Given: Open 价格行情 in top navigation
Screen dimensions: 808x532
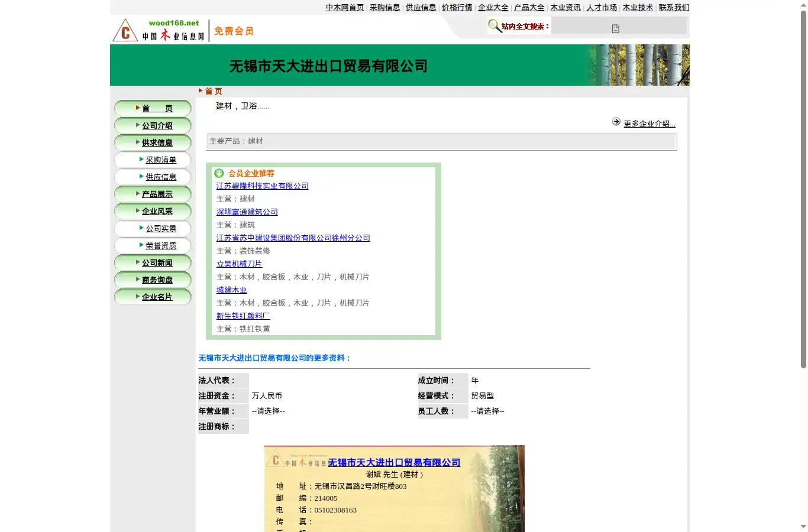Looking at the screenshot, I should click(x=457, y=8).
